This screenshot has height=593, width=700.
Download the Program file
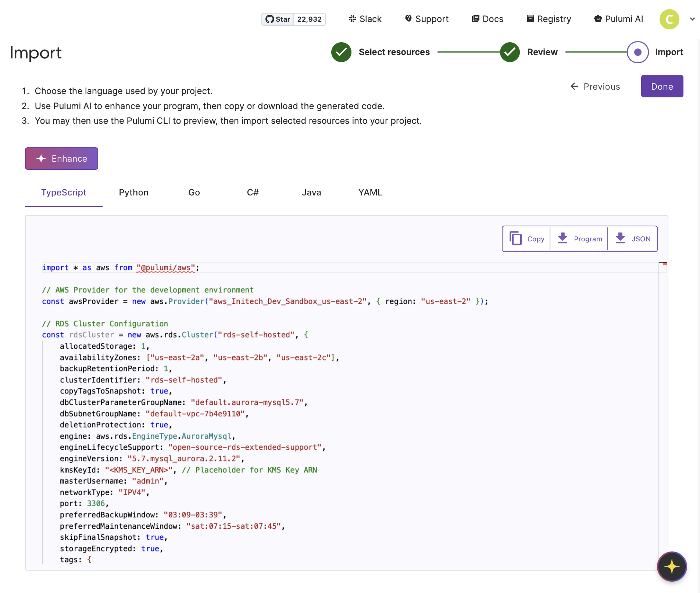coord(579,239)
